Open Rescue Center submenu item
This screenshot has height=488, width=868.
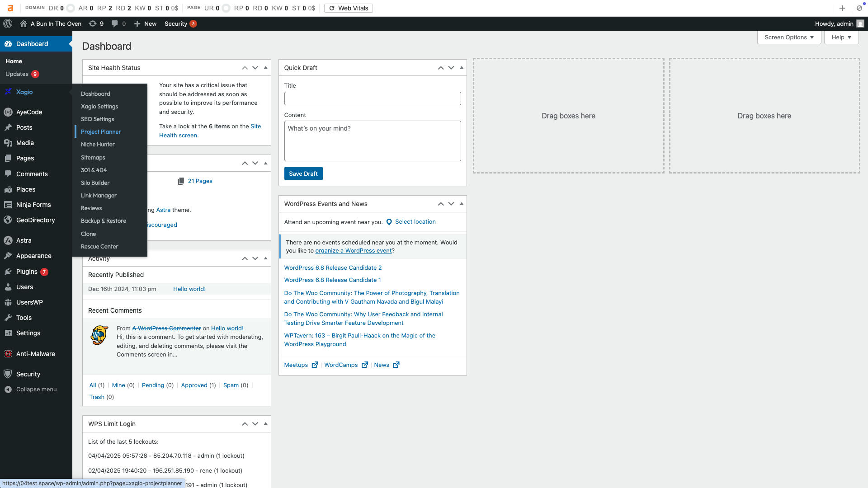[99, 247]
